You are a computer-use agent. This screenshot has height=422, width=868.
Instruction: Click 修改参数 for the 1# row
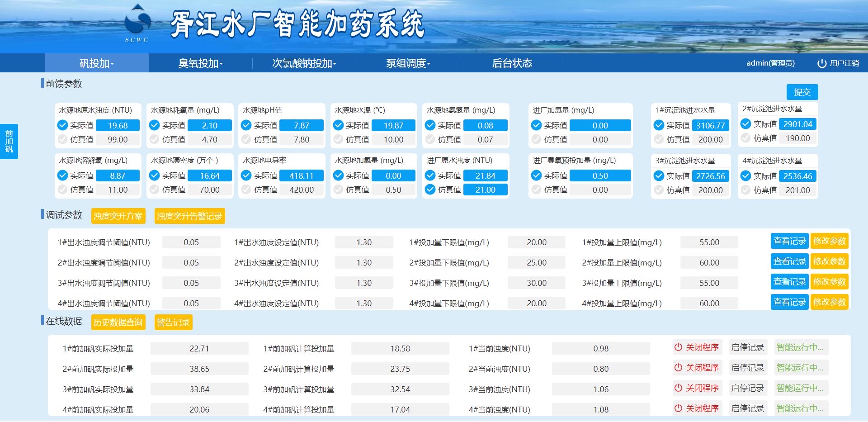pyautogui.click(x=829, y=241)
